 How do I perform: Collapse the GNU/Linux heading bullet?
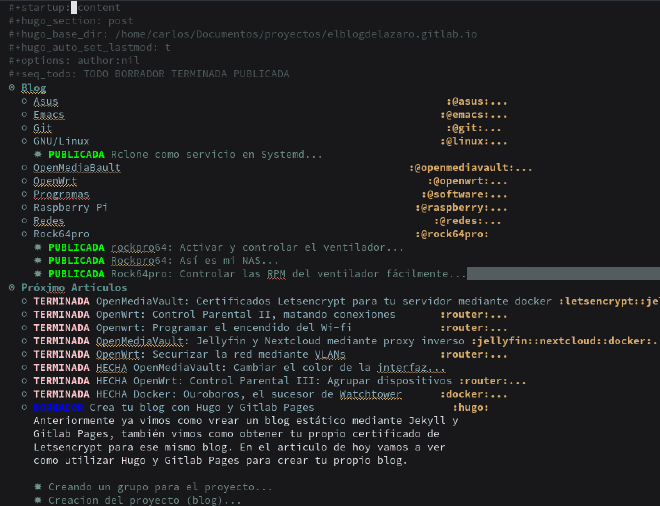click(24, 141)
